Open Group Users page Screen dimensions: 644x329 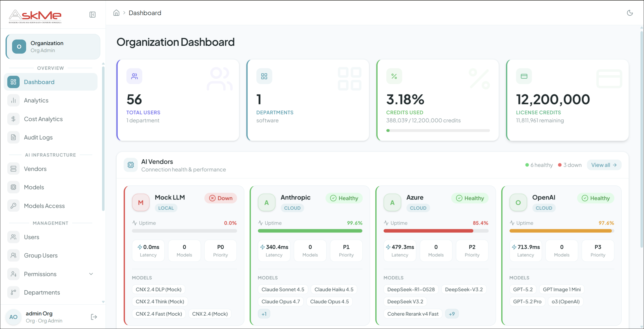[x=51, y=255]
